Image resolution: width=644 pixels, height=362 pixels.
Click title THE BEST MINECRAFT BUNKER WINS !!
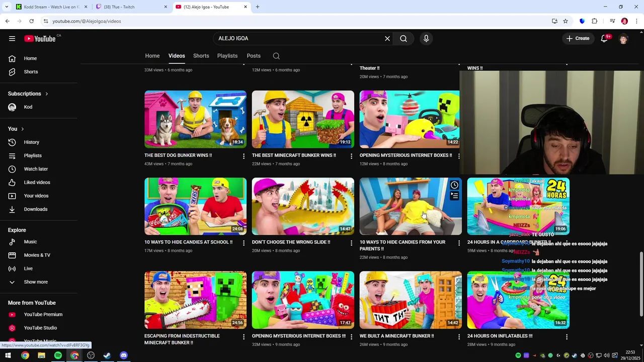click(x=294, y=155)
